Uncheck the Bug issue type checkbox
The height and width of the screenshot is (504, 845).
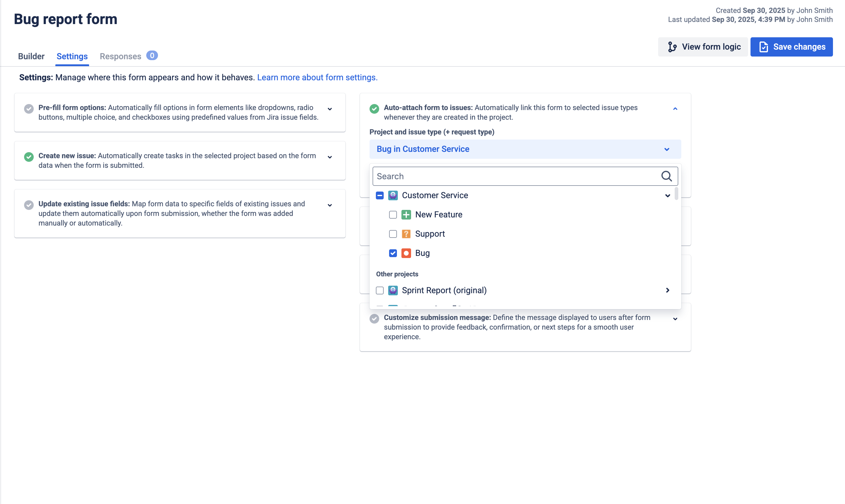point(393,253)
